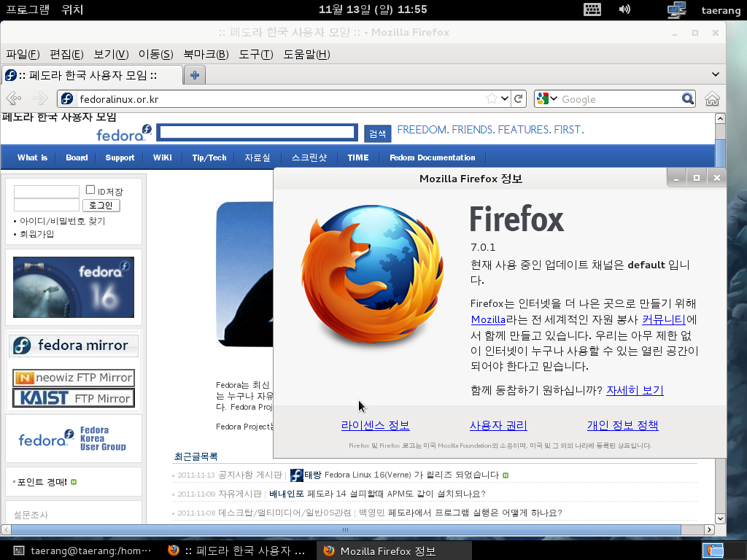Click the Fedora 16 banner image
Viewport: 747px width, 560px height.
[x=74, y=287]
